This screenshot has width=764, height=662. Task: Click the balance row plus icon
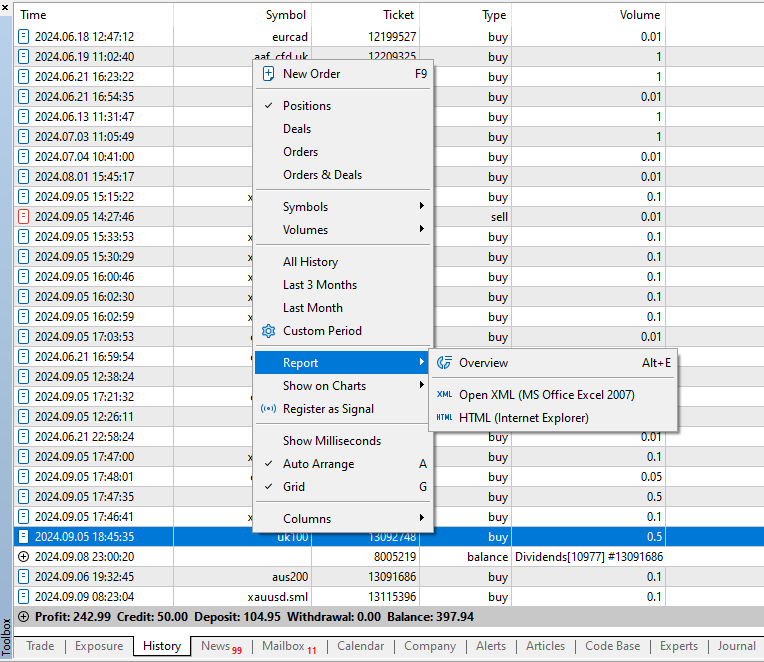point(24,557)
